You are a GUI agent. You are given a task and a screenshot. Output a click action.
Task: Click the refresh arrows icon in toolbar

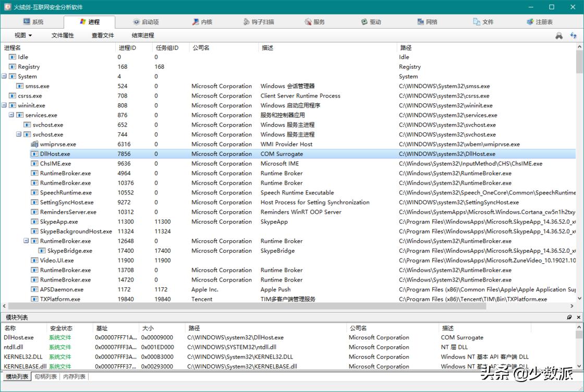(574, 35)
